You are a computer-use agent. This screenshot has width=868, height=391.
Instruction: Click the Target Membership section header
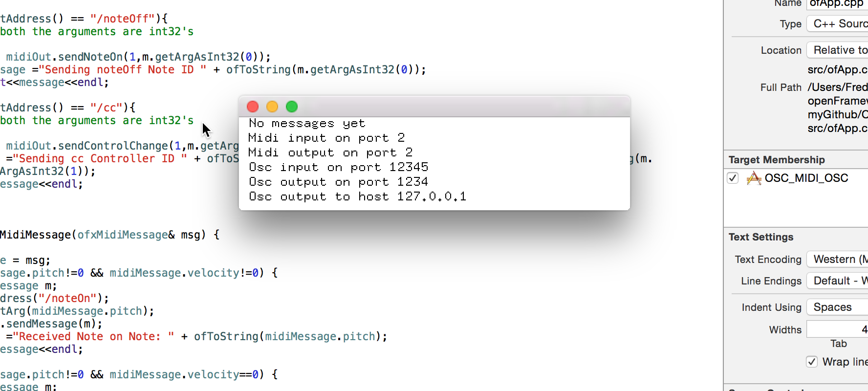click(x=777, y=160)
